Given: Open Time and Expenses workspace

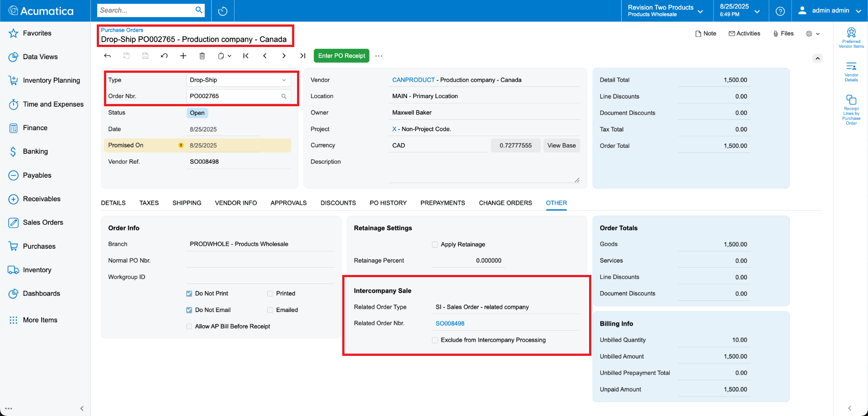Looking at the screenshot, I should [45, 104].
